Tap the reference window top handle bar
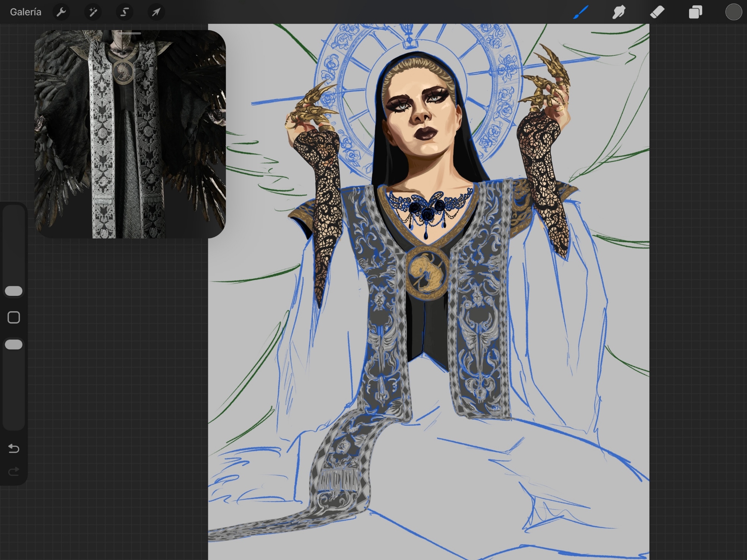This screenshot has height=560, width=747. click(x=131, y=34)
